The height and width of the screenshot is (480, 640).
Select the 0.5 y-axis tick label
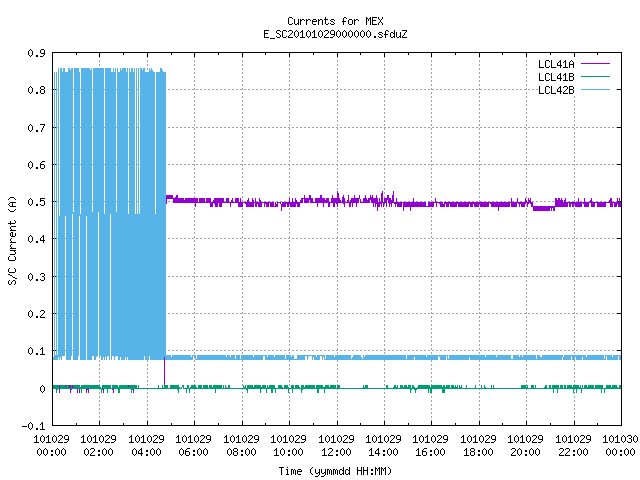36,202
